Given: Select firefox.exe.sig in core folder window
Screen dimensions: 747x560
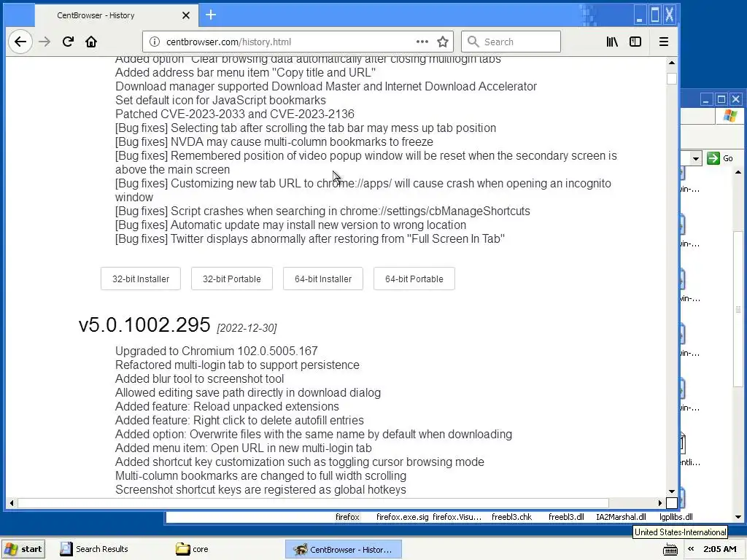Looking at the screenshot, I should (x=402, y=517).
